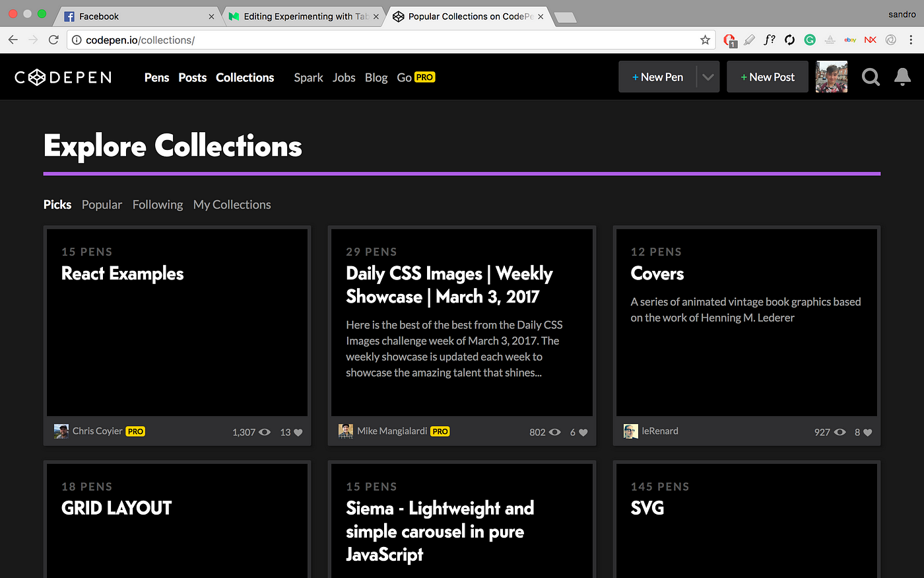Viewport: 924px width, 578px height.
Task: Open the Spark link
Action: (x=308, y=77)
